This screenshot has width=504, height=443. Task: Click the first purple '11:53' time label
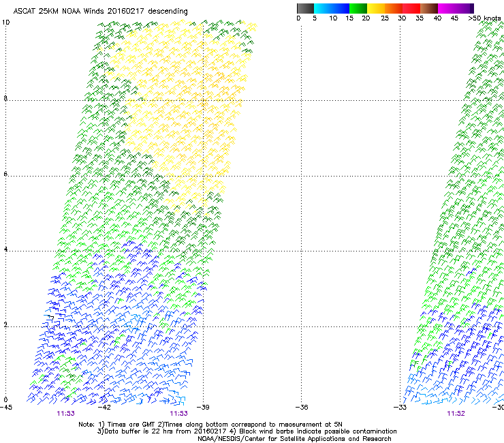point(65,414)
